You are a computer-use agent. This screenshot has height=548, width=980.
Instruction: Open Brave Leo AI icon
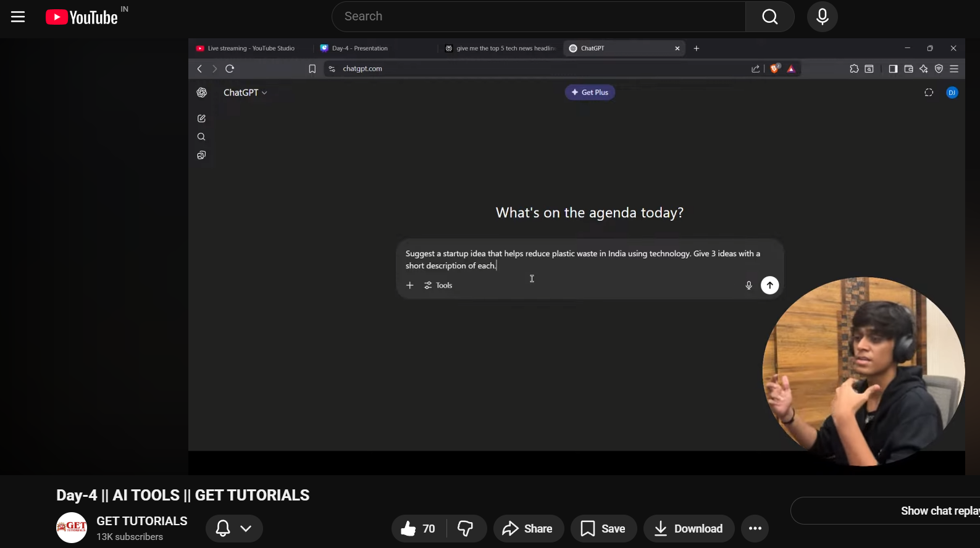(924, 68)
